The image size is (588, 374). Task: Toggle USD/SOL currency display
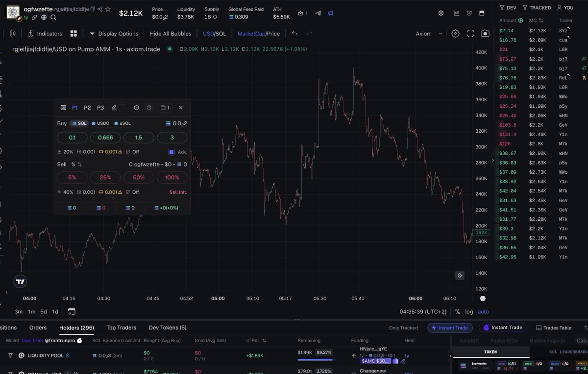pyautogui.click(x=214, y=34)
